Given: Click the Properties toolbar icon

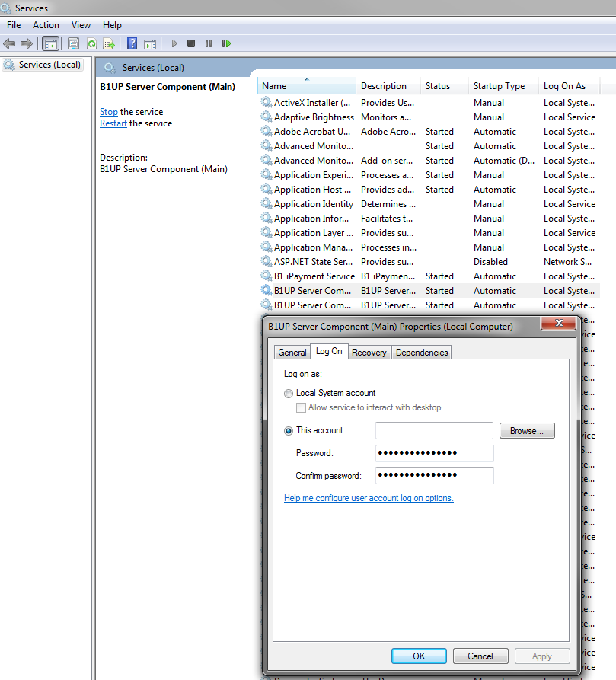Looking at the screenshot, I should [74, 44].
